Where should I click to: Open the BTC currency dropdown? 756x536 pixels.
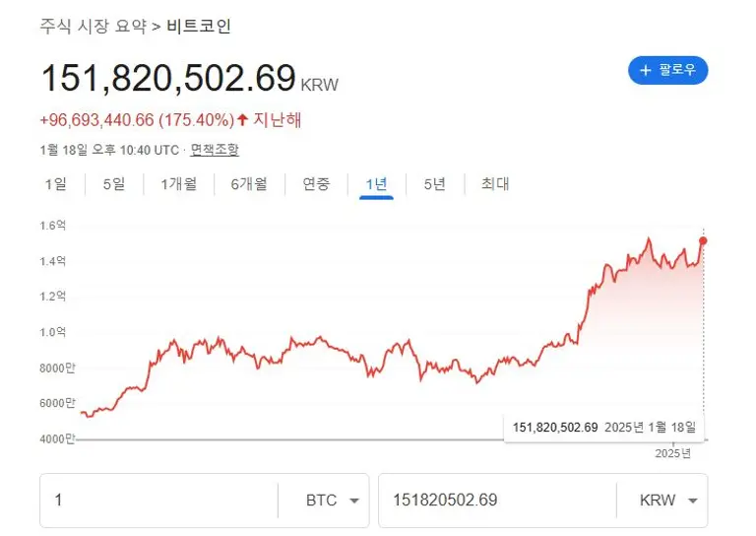point(324,501)
